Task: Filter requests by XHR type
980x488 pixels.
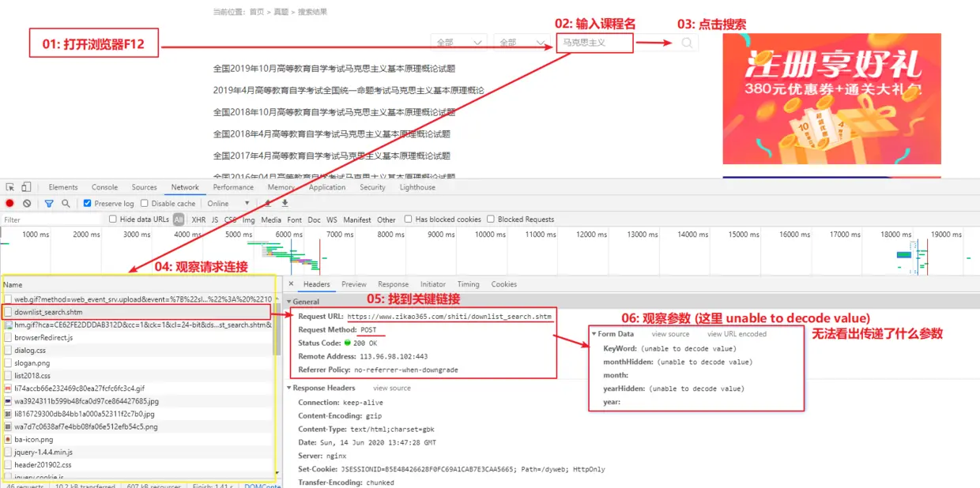Action: 198,220
